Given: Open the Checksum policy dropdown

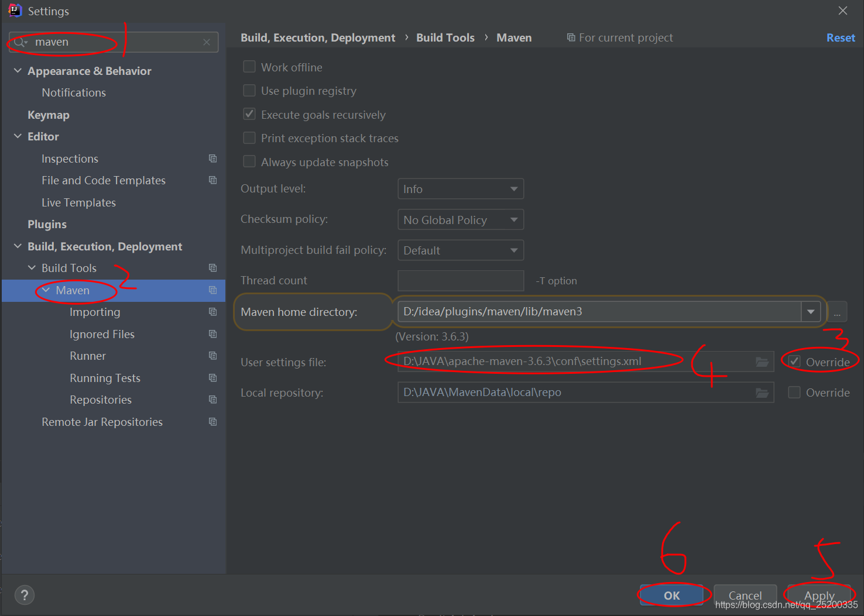Looking at the screenshot, I should point(461,220).
